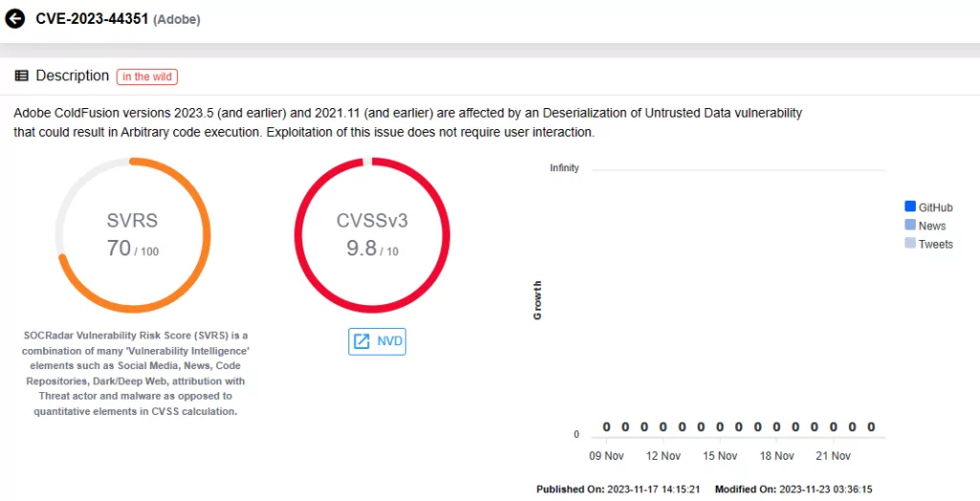Click the SVRS 70/100 score gauge
This screenshot has height=501, width=980.
(x=132, y=235)
